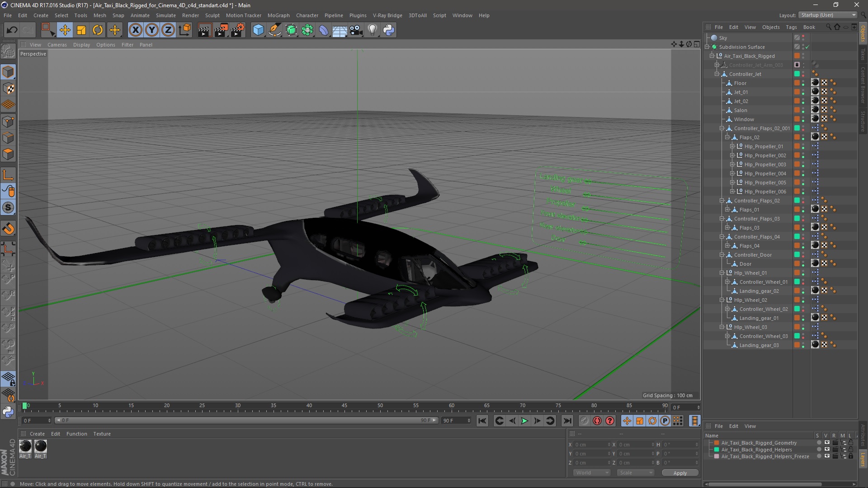Open viewport Display menu

click(81, 45)
